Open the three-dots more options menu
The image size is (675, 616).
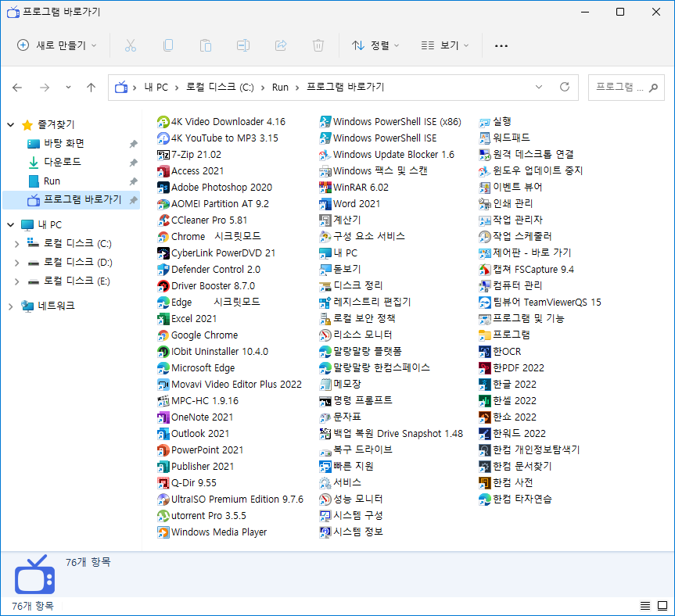[501, 45]
